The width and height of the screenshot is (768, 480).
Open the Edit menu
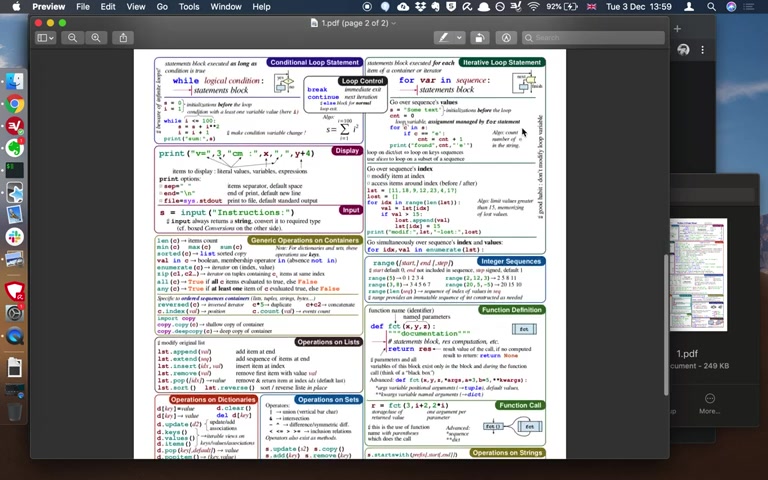pos(108,6)
